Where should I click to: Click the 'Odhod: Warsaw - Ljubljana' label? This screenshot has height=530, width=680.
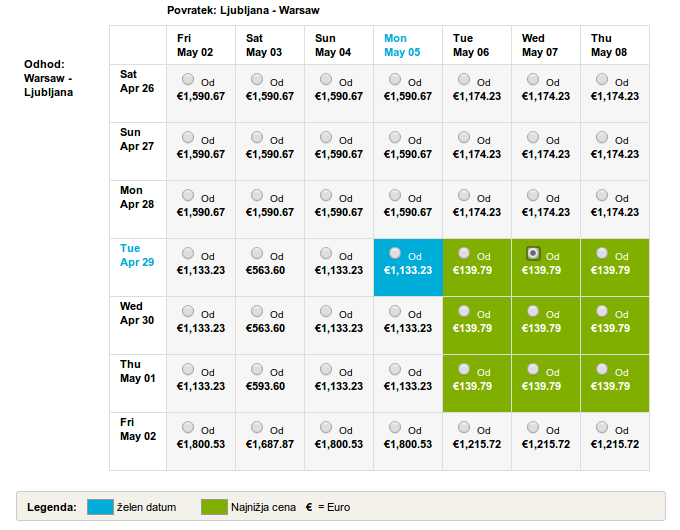click(x=48, y=78)
